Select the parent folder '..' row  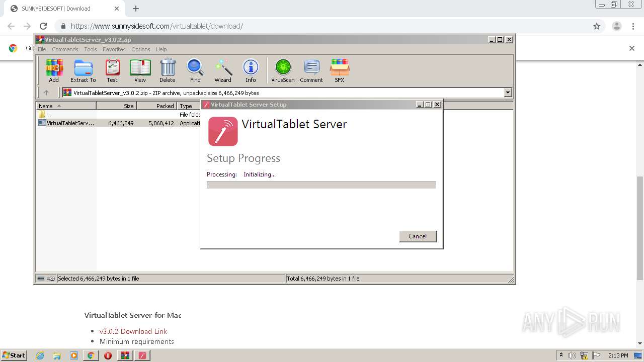pyautogui.click(x=119, y=115)
